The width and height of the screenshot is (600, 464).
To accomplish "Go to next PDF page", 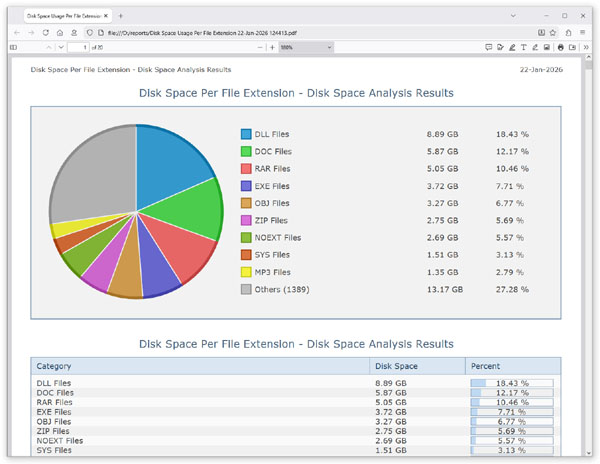I will [x=61, y=47].
